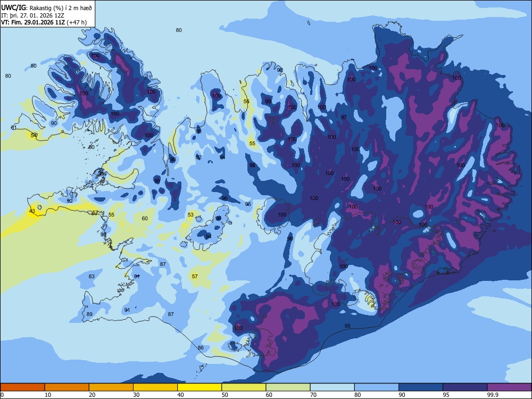532x399 pixels.
Task: Choose the dark blue 90–95 legend swatch
Action: 421,387
